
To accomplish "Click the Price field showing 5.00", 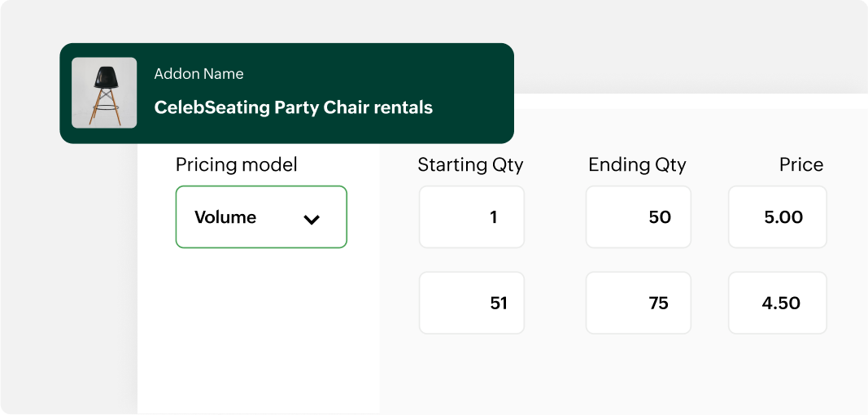I will coord(778,217).
